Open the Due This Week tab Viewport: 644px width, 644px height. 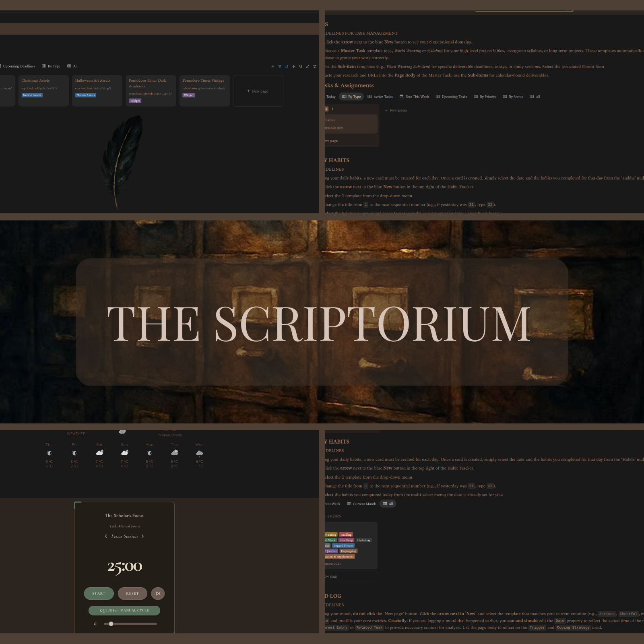414,97
